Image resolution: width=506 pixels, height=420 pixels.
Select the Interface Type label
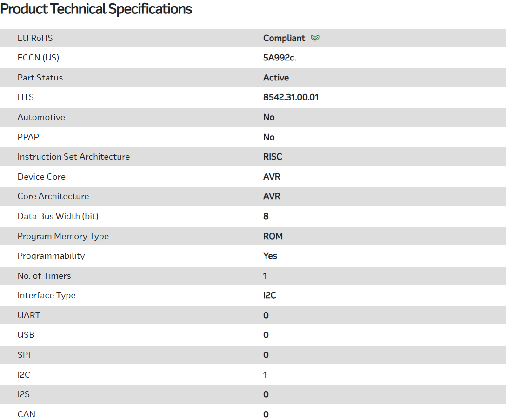pyautogui.click(x=47, y=295)
